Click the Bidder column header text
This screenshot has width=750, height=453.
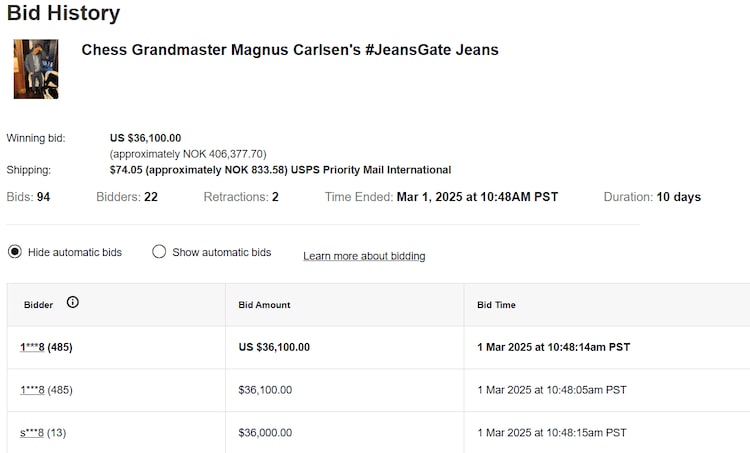point(39,304)
